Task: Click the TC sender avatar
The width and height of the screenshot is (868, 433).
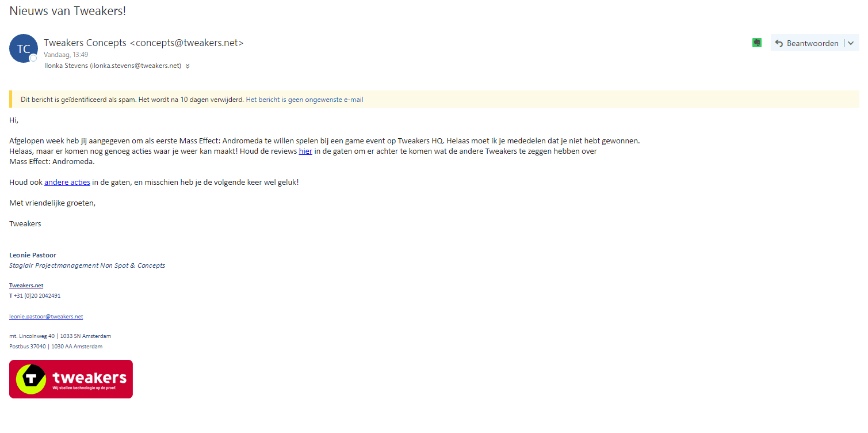Action: [24, 49]
